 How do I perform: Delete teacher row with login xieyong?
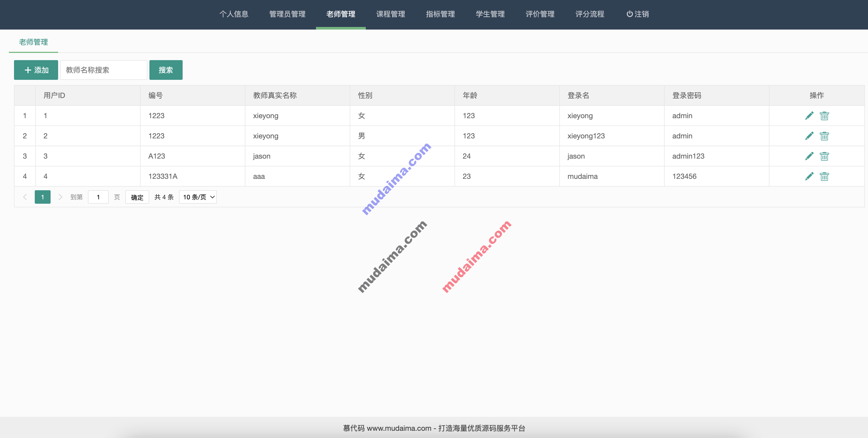pos(824,116)
